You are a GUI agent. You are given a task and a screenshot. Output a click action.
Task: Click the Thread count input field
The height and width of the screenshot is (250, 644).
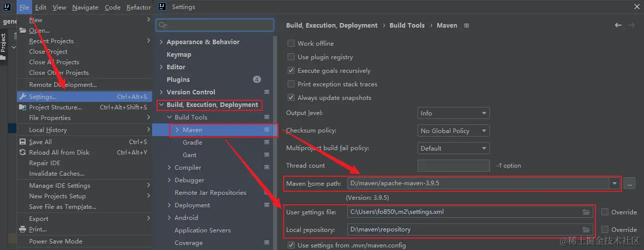[453, 166]
